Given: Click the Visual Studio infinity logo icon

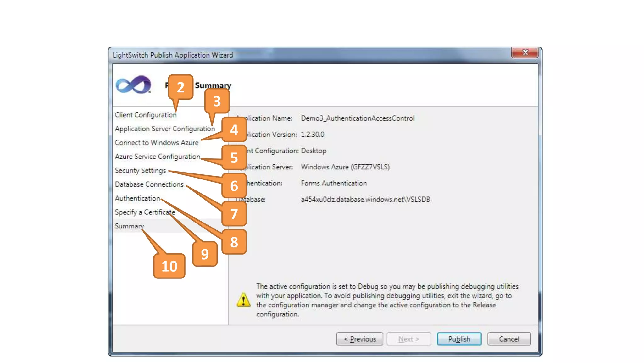Looking at the screenshot, I should coord(133,85).
